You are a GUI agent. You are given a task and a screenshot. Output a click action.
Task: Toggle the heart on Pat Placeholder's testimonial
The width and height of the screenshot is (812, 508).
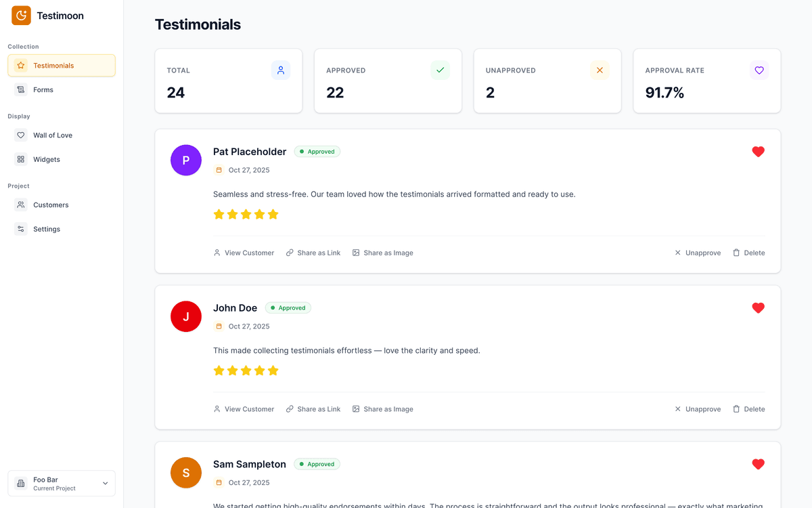click(758, 152)
